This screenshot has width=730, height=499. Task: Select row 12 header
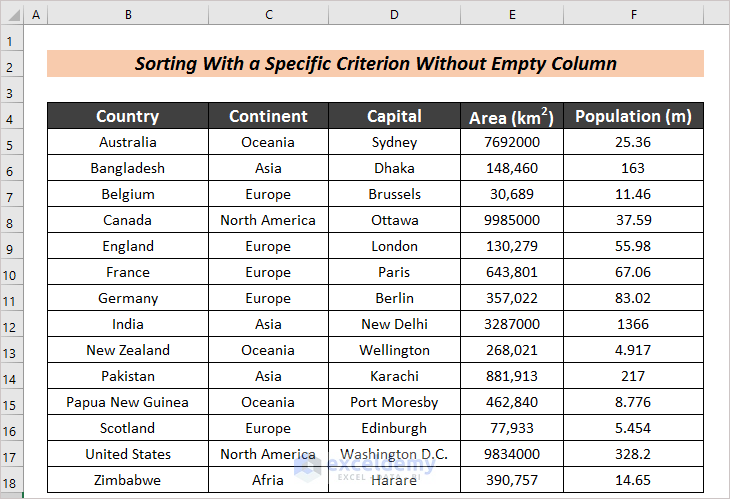(x=12, y=324)
